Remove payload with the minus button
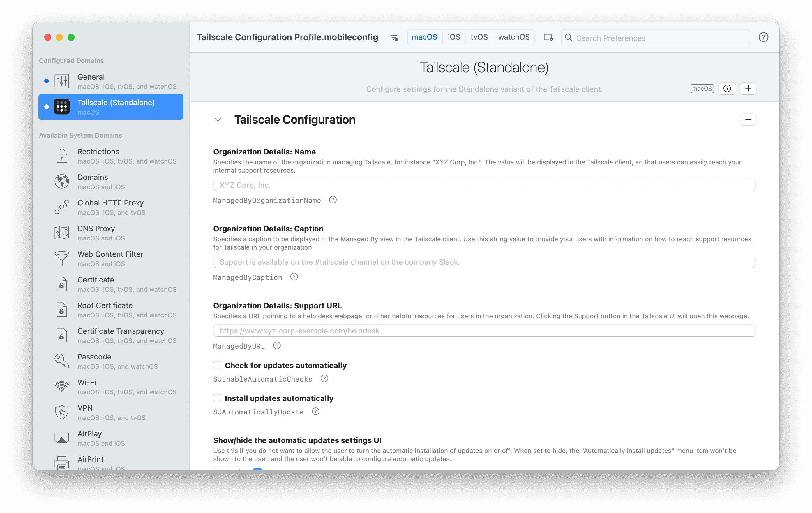Viewport: 812px width, 513px height. (x=748, y=119)
